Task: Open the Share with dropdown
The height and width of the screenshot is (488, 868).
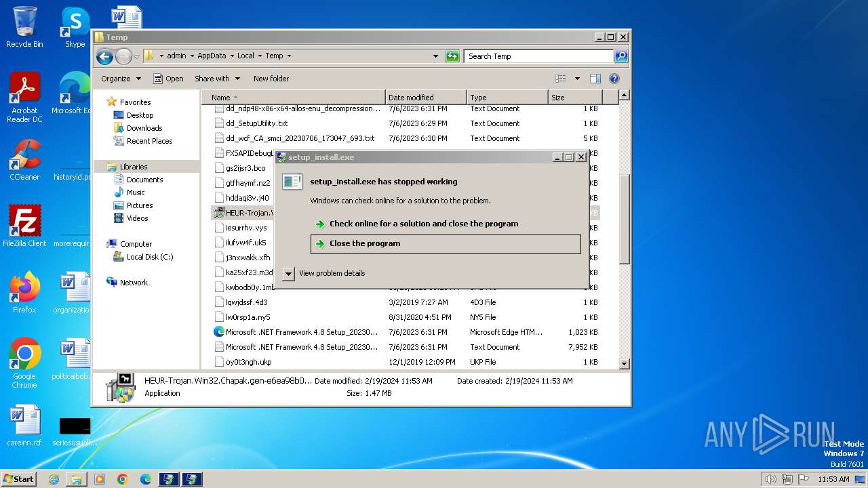Action: (x=217, y=79)
